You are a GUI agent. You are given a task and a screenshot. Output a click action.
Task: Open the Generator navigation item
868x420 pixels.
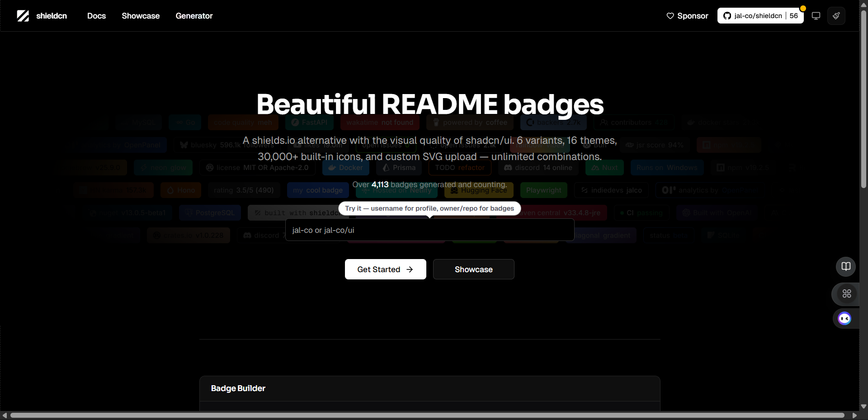point(194,16)
